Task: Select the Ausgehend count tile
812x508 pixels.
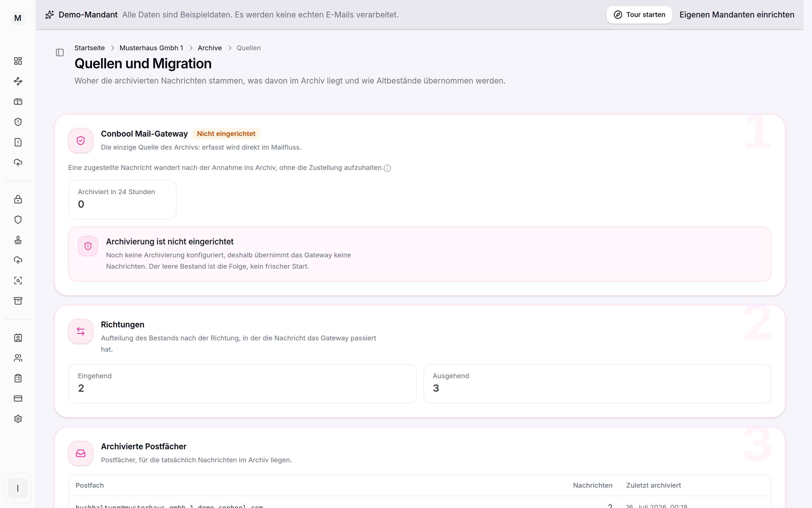Action: (x=597, y=384)
